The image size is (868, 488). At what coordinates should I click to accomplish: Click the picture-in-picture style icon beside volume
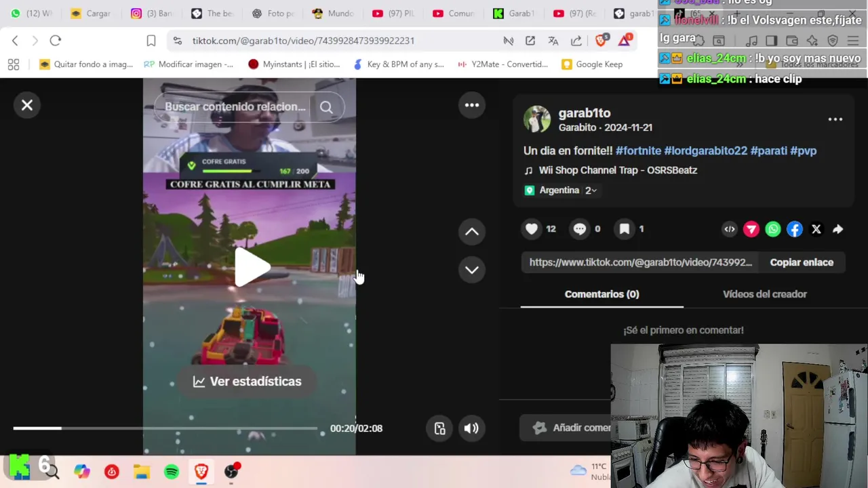(439, 428)
